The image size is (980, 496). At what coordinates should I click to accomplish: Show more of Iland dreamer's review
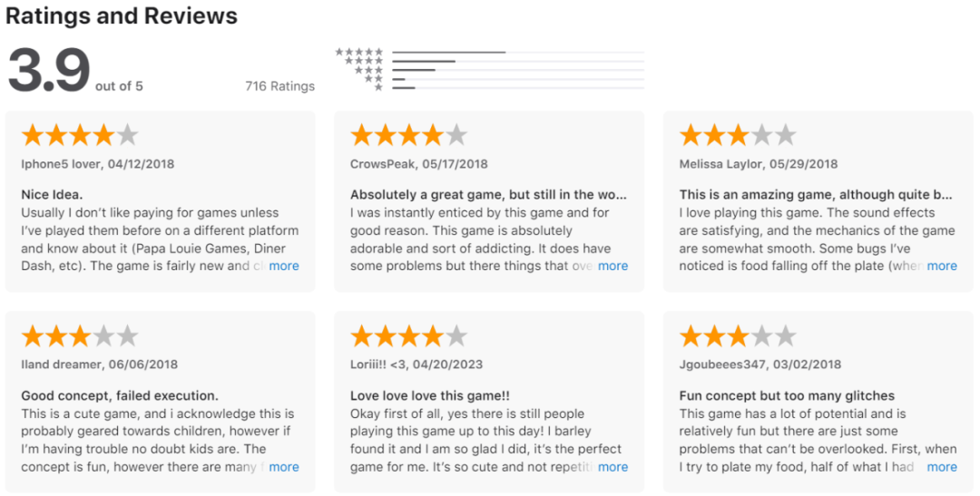(x=284, y=467)
